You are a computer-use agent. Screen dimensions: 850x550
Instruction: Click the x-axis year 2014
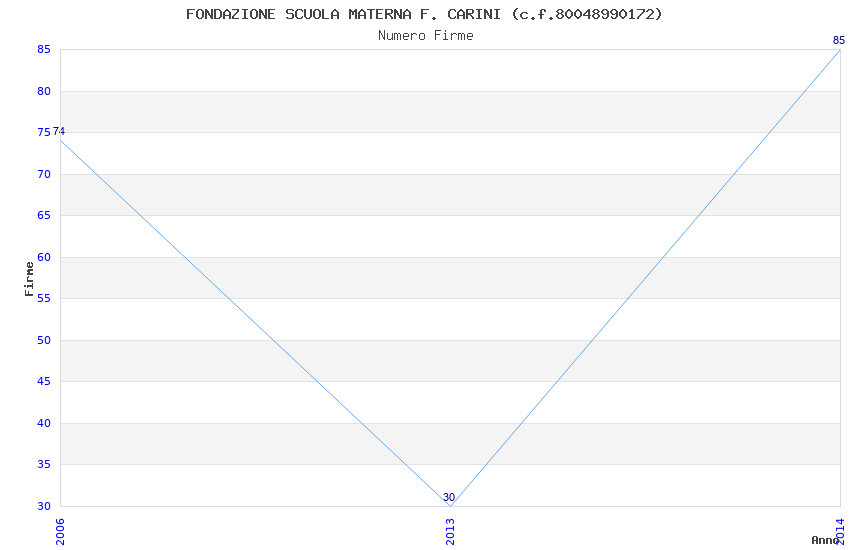(x=840, y=531)
